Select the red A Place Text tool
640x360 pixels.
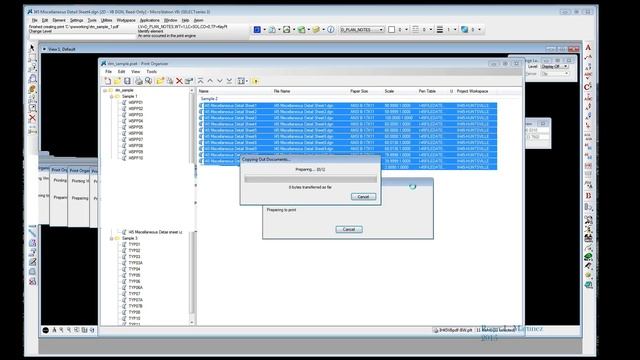(x=588, y=47)
